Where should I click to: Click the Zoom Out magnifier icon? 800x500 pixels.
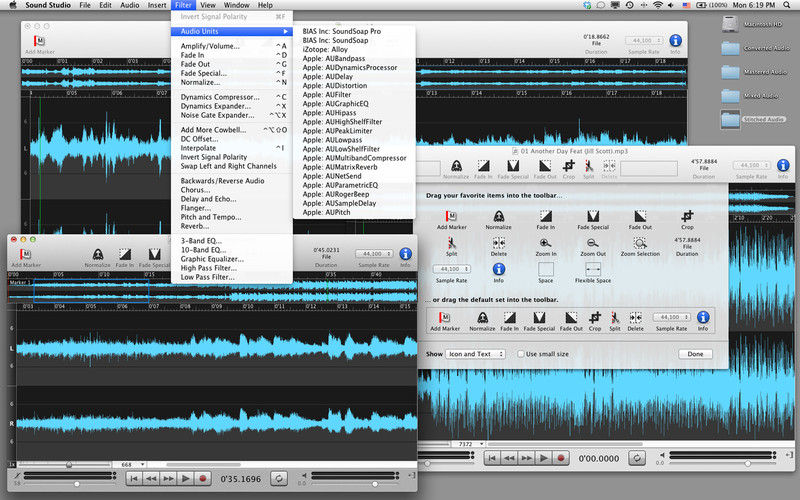pyautogui.click(x=593, y=243)
